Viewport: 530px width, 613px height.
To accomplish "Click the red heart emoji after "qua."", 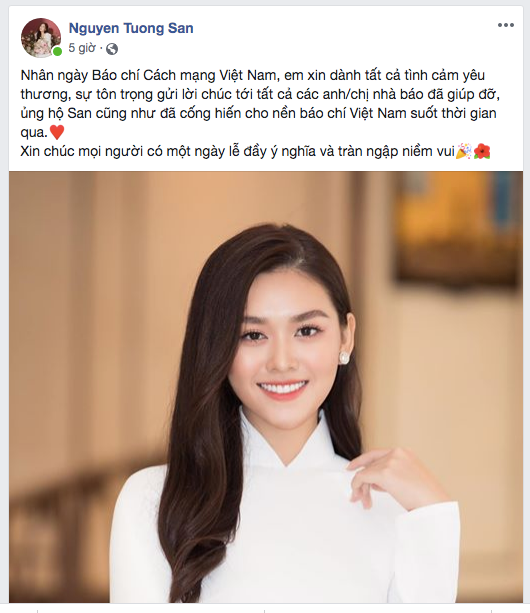I will click(x=57, y=132).
